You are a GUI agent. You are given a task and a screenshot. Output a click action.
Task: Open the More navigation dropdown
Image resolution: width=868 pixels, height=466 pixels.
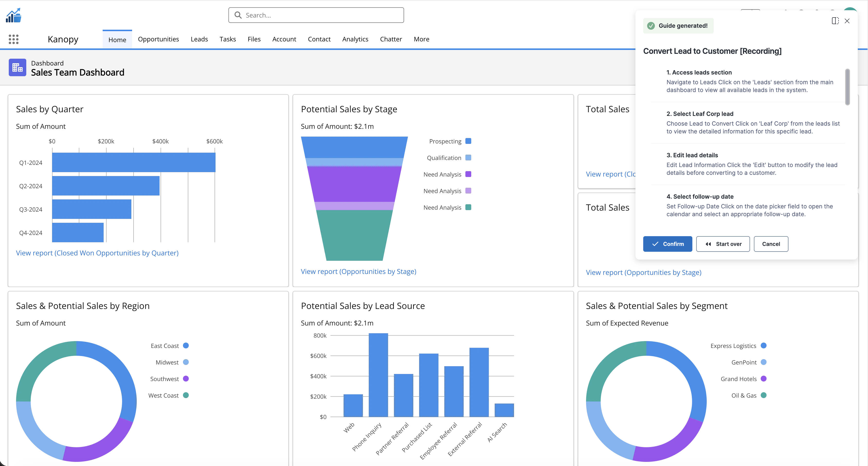point(421,39)
